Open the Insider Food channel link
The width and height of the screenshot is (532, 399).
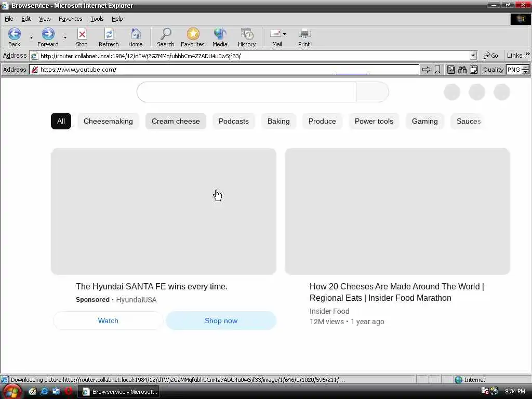click(x=329, y=311)
